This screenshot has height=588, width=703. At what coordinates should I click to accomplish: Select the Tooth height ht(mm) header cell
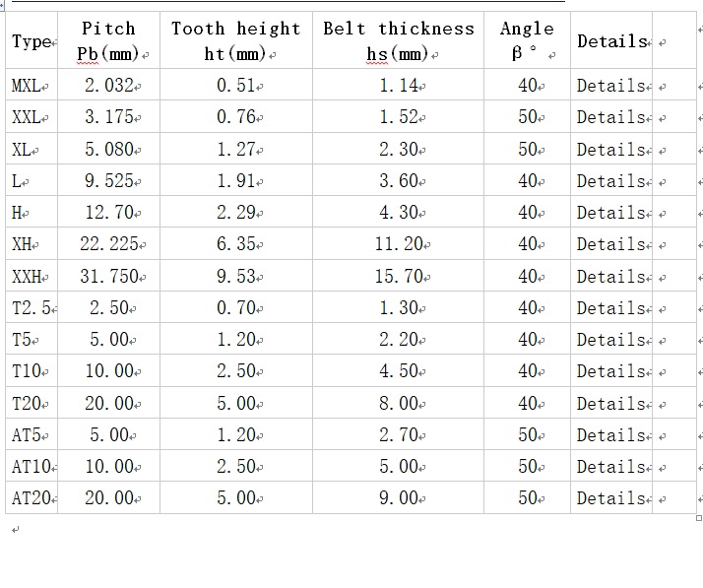[235, 40]
